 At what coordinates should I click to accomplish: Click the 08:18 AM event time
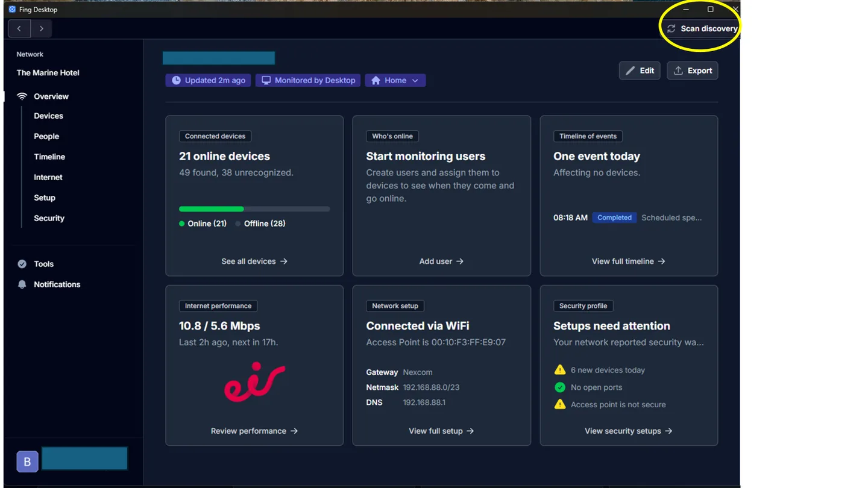pos(570,217)
